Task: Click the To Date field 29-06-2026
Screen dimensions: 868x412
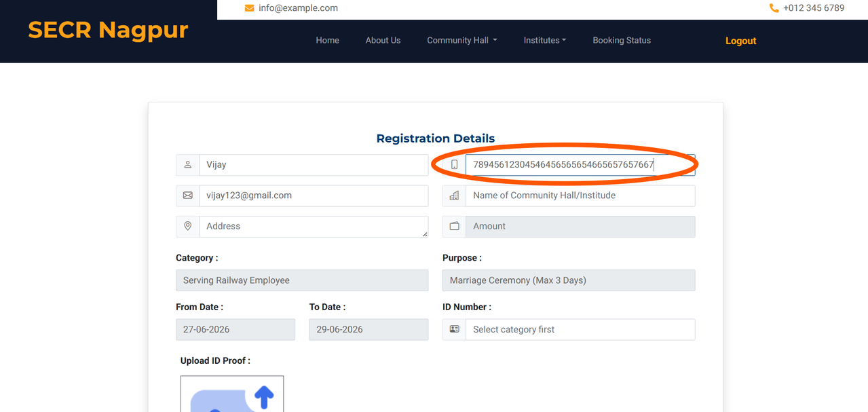Action: [x=369, y=329]
